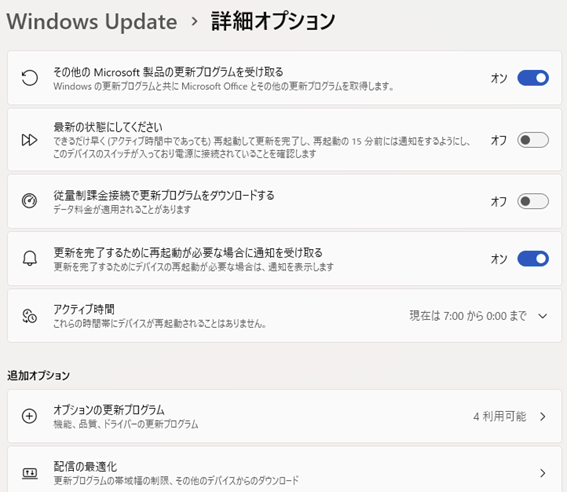Go back to Windows Update breadcrumb
Screen dimensions: 567x492
pyautogui.click(x=92, y=21)
